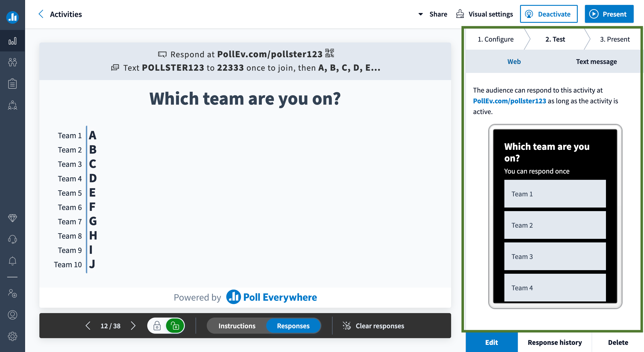
Task: Select the Text message tab
Action: click(596, 61)
